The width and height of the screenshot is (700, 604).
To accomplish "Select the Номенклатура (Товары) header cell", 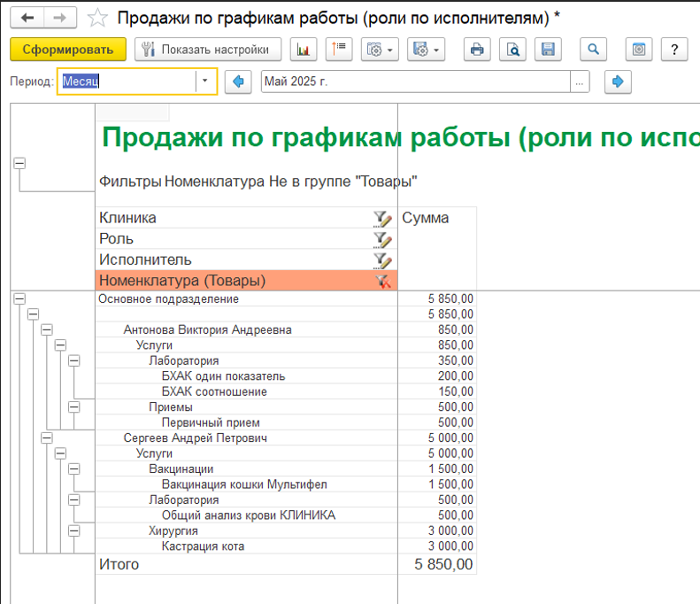I will 246,281.
